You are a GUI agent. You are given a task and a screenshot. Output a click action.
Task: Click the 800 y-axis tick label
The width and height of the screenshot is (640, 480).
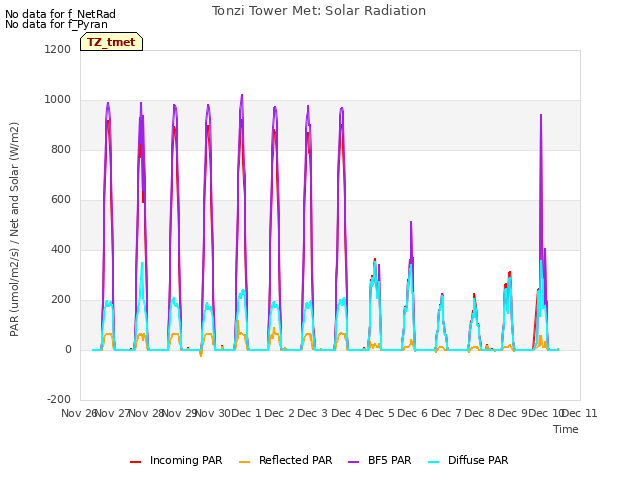pyautogui.click(x=61, y=149)
